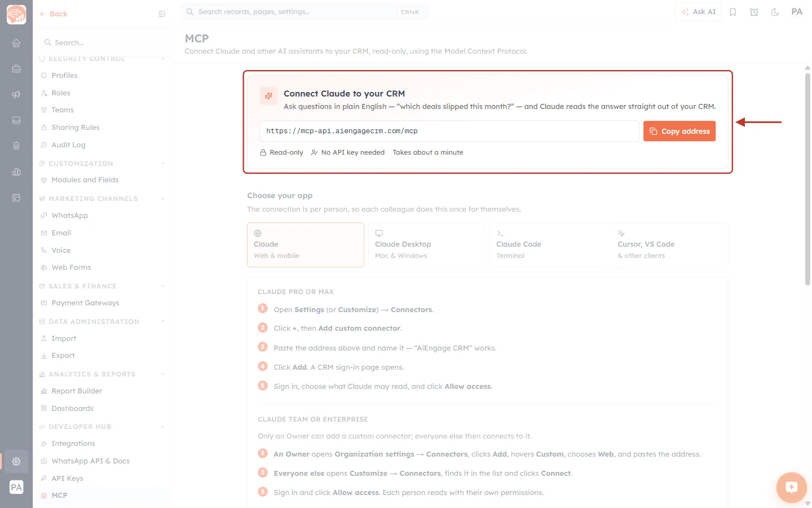Collapse the Data Administration section
Viewport: 812px width, 508px height.
[162, 322]
